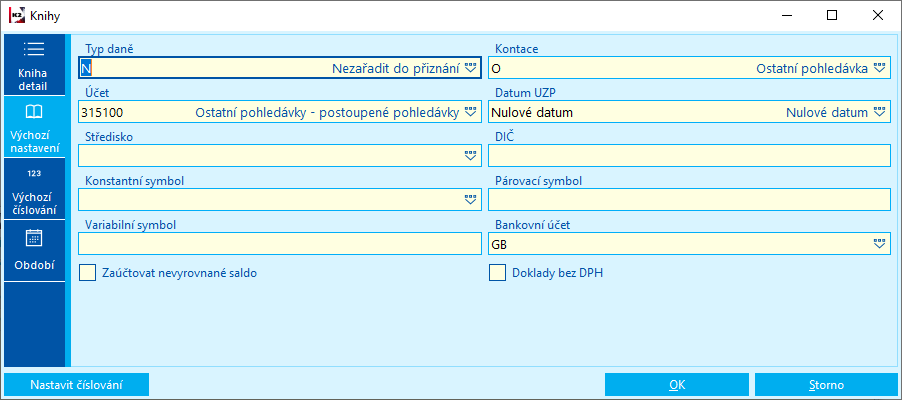Expand the Kontace dropdown arrow

click(879, 68)
